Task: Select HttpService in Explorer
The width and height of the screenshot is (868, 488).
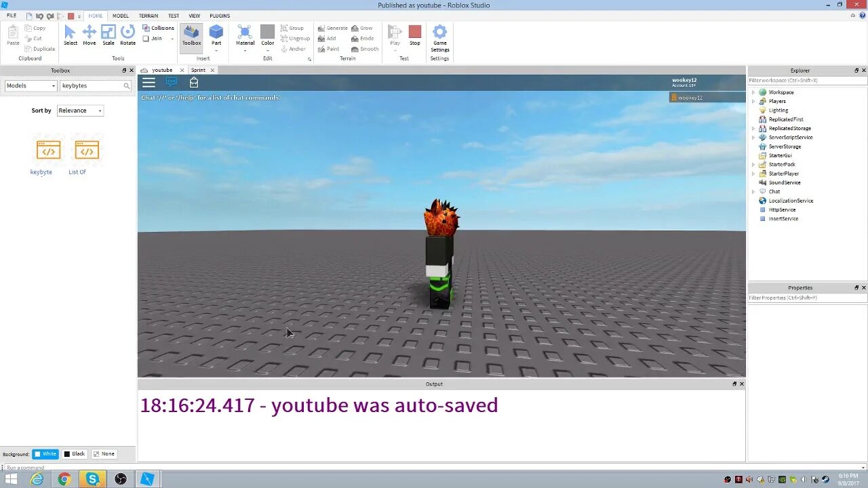Action: pos(782,209)
